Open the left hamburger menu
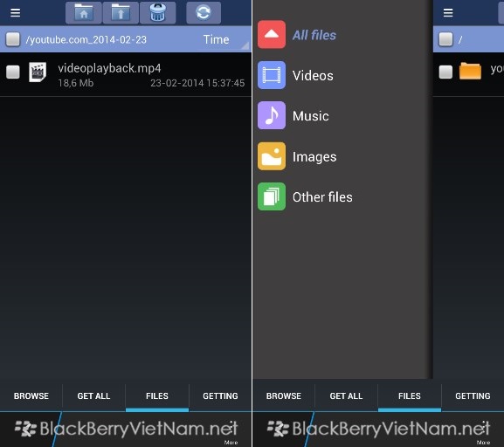 pos(16,13)
